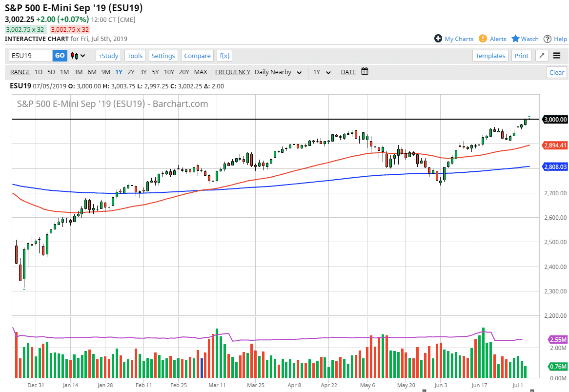Open the hamburger menu icon

(x=557, y=56)
